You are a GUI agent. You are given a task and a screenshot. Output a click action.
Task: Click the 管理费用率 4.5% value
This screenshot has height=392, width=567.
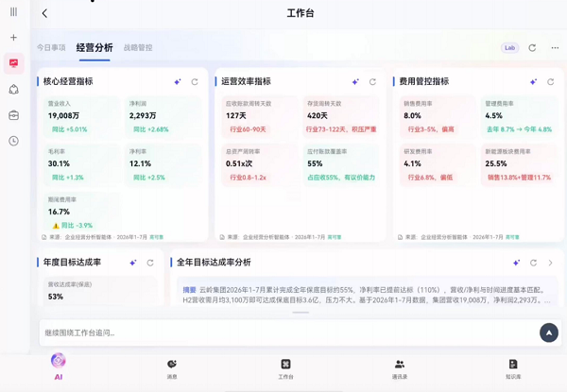pyautogui.click(x=494, y=115)
